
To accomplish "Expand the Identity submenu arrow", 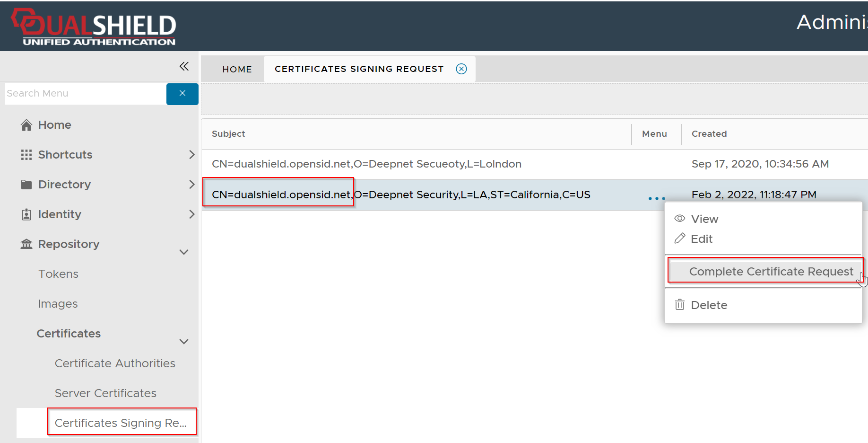I will (x=191, y=214).
